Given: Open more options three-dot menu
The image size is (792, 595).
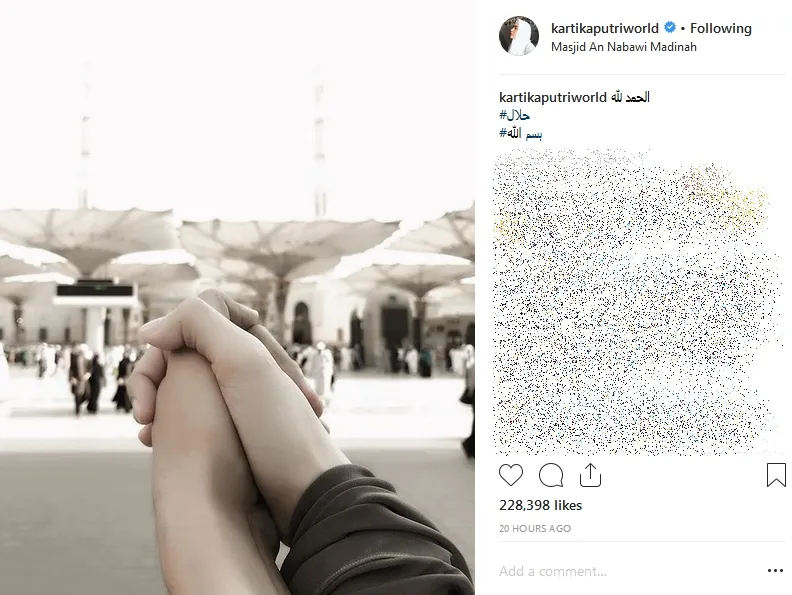Looking at the screenshot, I should [775, 571].
